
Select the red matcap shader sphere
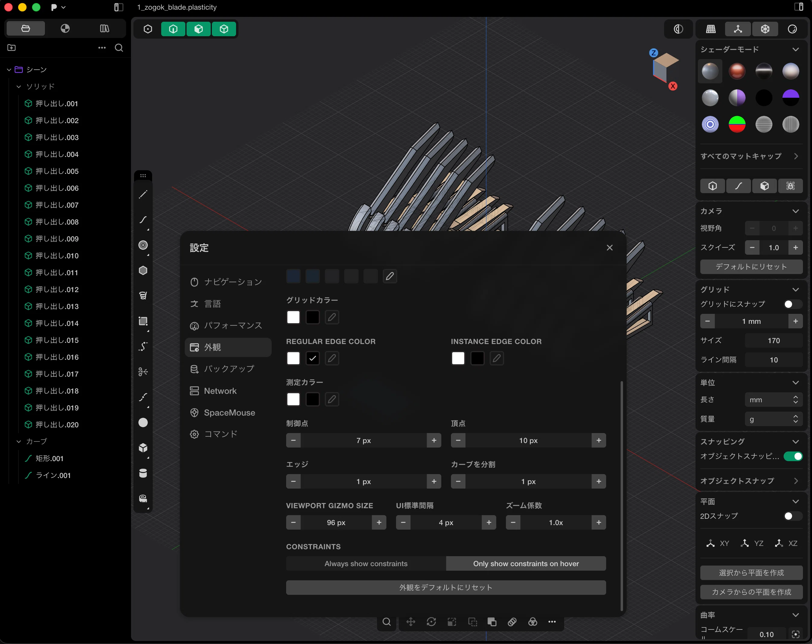[x=737, y=71]
